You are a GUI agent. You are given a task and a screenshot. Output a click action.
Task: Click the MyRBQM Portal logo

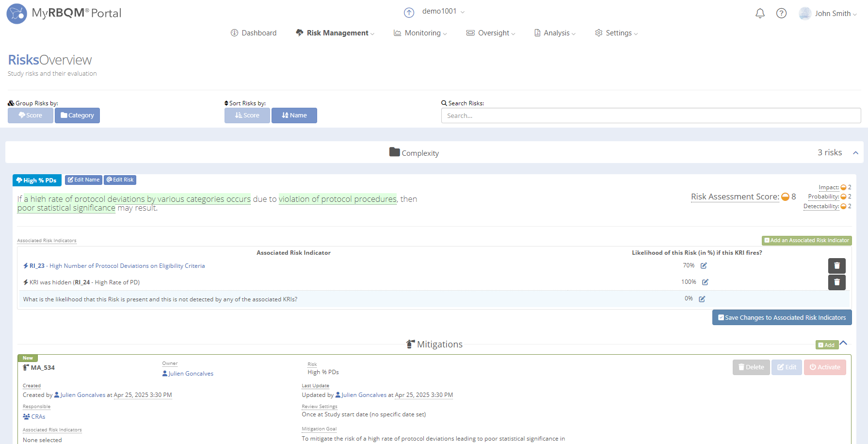pos(64,14)
